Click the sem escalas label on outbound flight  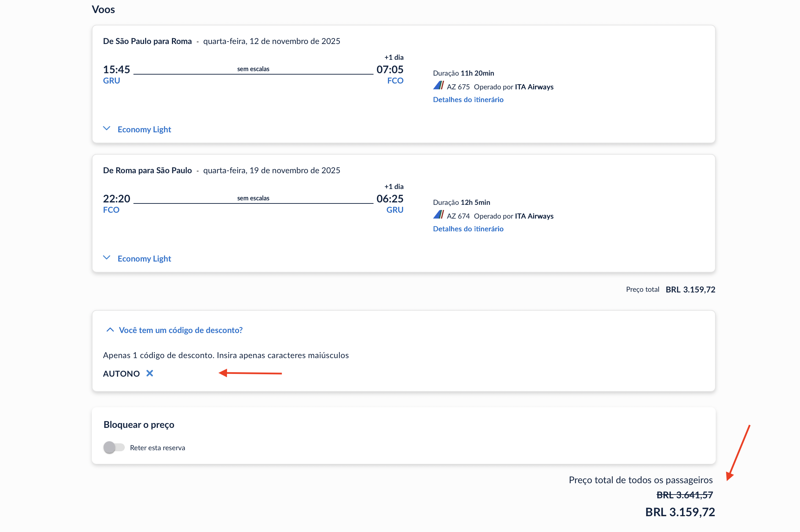click(x=253, y=69)
